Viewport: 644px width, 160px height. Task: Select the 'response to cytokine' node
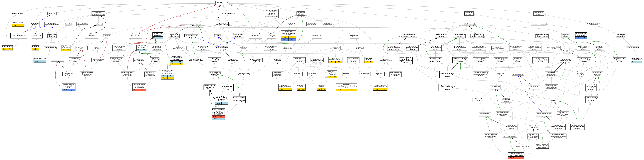[x=346, y=74]
